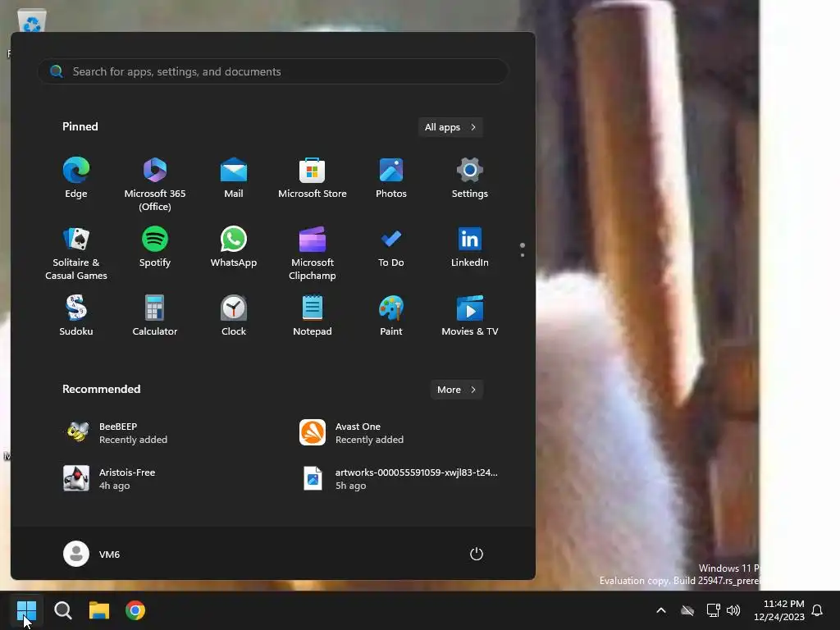Launch the Photos app
This screenshot has width=840, height=630.
pos(391,178)
